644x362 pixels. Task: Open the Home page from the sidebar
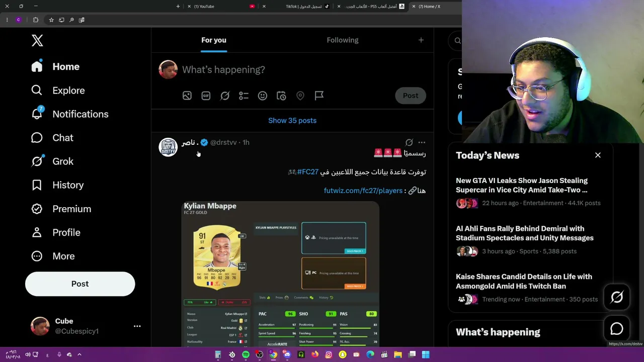click(55, 67)
